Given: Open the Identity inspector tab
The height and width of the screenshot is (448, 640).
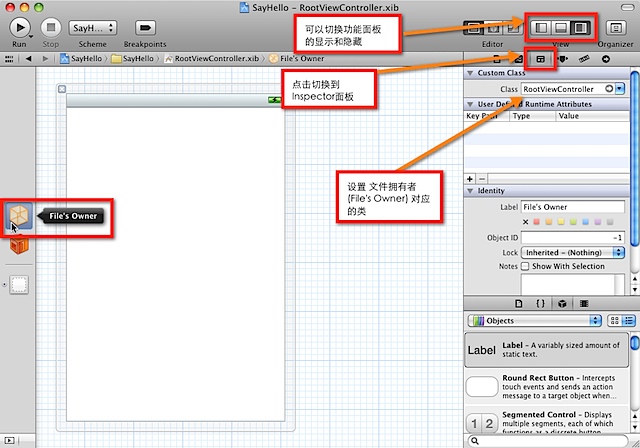Looking at the screenshot, I should (x=541, y=59).
